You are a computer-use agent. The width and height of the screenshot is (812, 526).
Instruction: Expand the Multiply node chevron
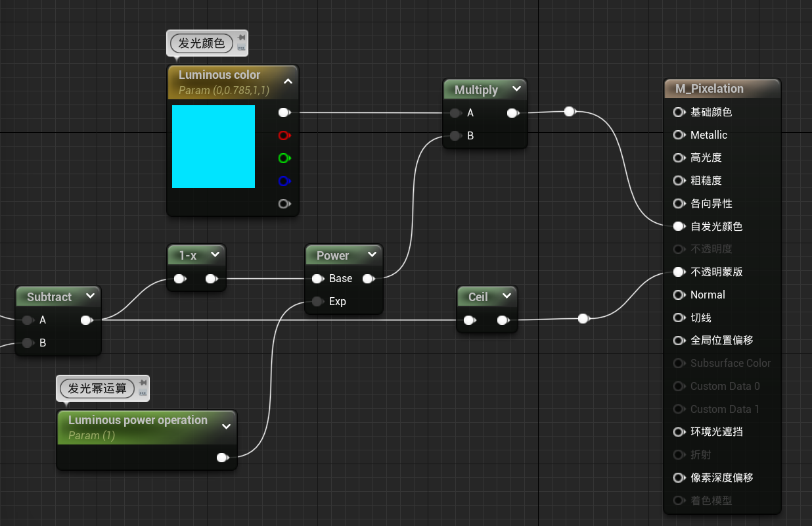(x=516, y=89)
